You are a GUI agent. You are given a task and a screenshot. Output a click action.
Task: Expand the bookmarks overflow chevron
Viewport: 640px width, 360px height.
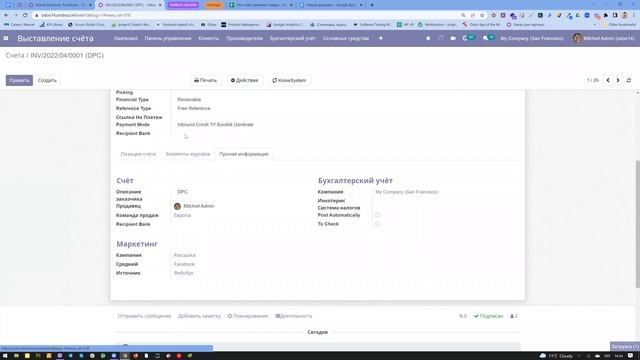point(594,24)
